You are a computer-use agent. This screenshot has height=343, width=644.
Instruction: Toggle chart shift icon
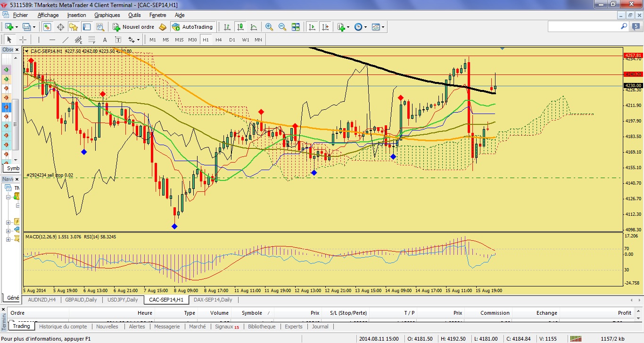(325, 27)
